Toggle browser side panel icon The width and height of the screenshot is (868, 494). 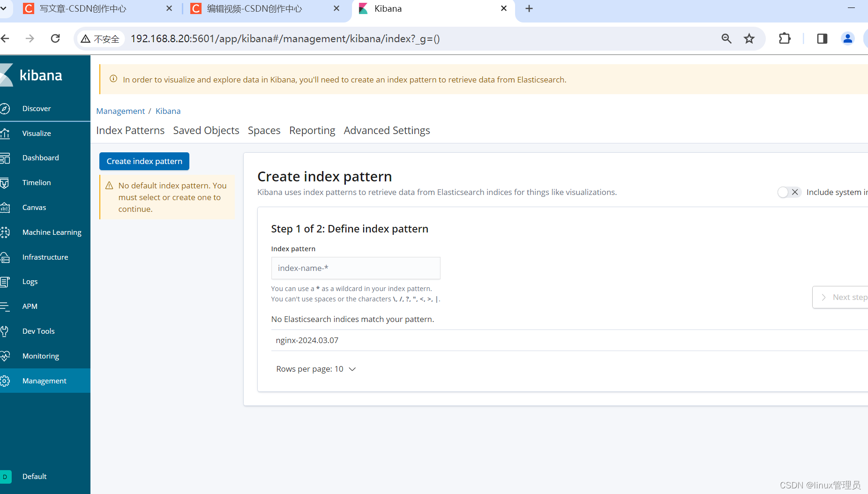pyautogui.click(x=822, y=38)
